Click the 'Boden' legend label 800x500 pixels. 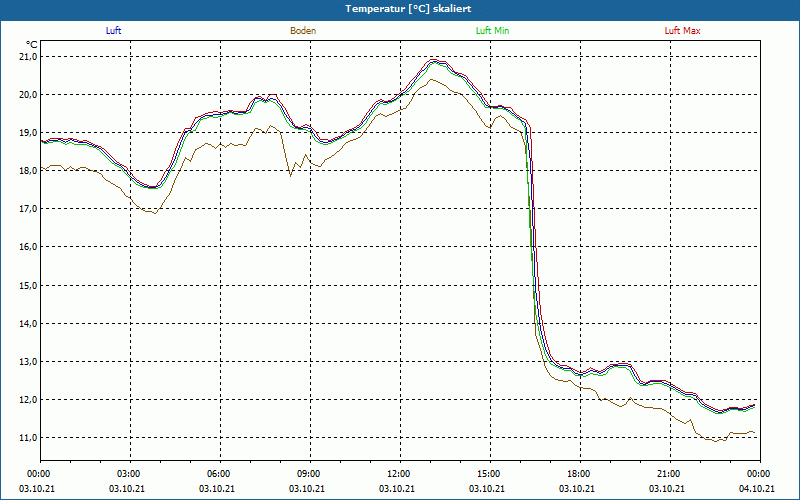[x=303, y=31]
